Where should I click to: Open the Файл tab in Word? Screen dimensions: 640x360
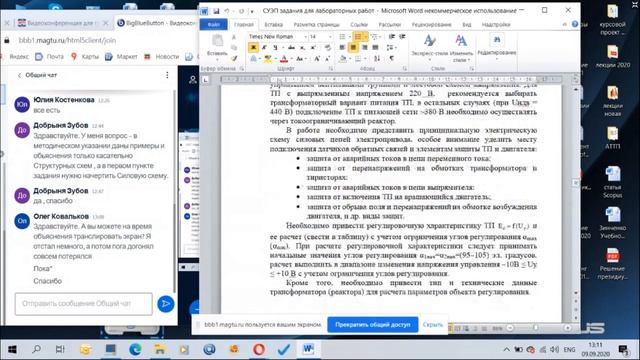213,24
